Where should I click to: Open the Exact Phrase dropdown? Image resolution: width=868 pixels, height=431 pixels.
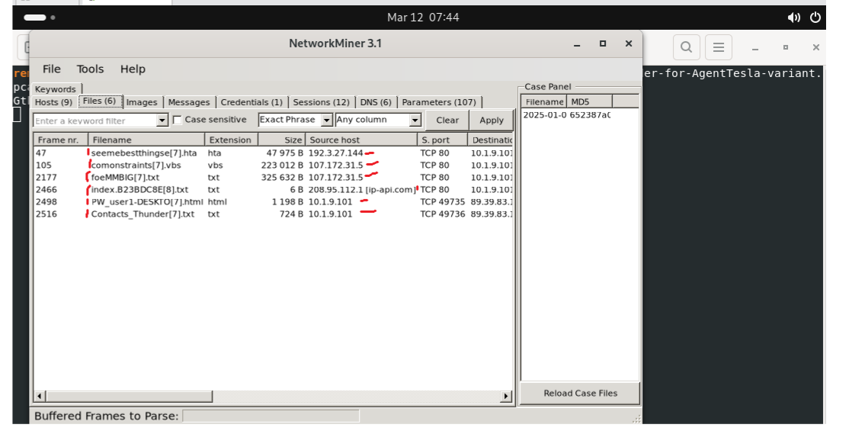click(x=295, y=120)
